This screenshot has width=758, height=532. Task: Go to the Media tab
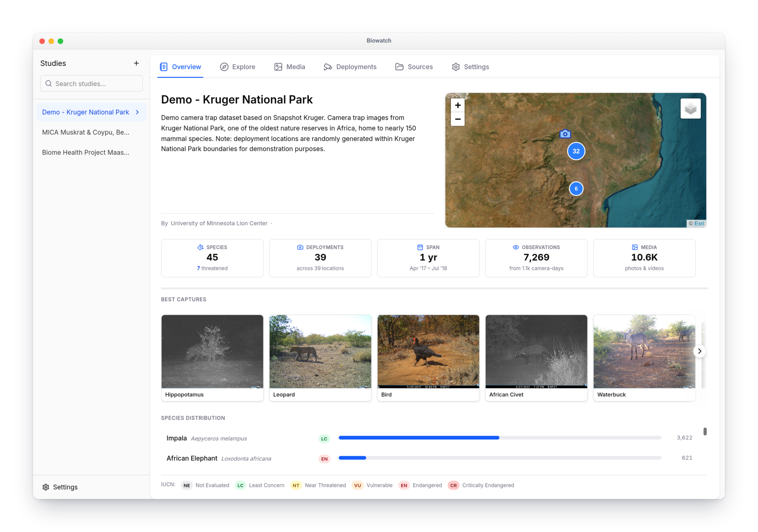click(x=289, y=67)
